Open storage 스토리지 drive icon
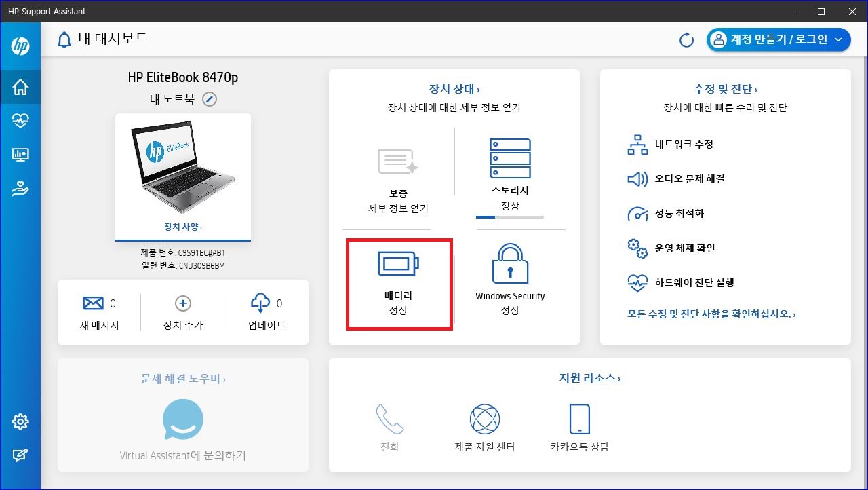 tap(510, 158)
